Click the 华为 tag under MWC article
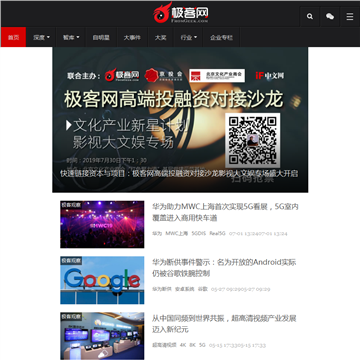 click(x=157, y=233)
